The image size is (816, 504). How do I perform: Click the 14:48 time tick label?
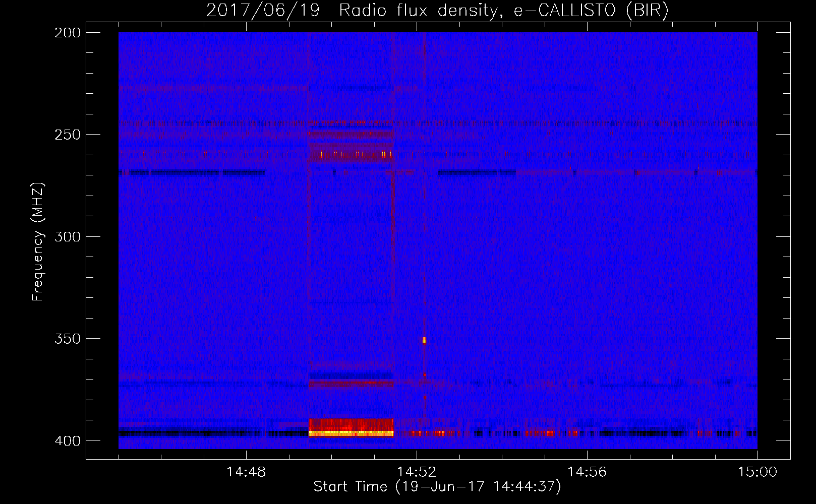[x=246, y=472]
